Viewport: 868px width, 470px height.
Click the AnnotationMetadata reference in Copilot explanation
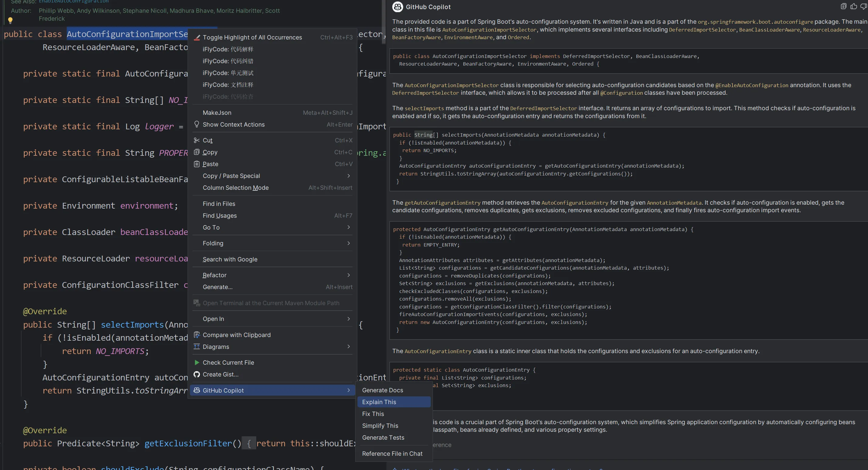pyautogui.click(x=674, y=203)
